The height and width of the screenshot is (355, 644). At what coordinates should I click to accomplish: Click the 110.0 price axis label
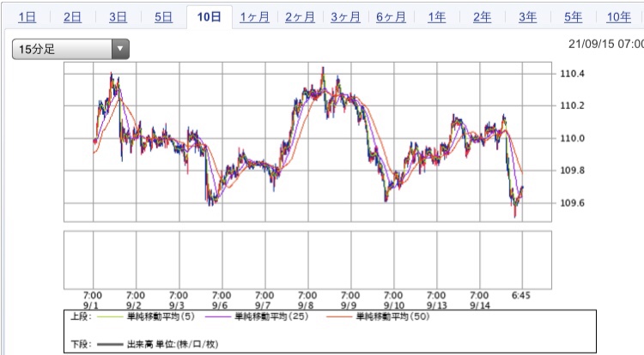coord(572,138)
